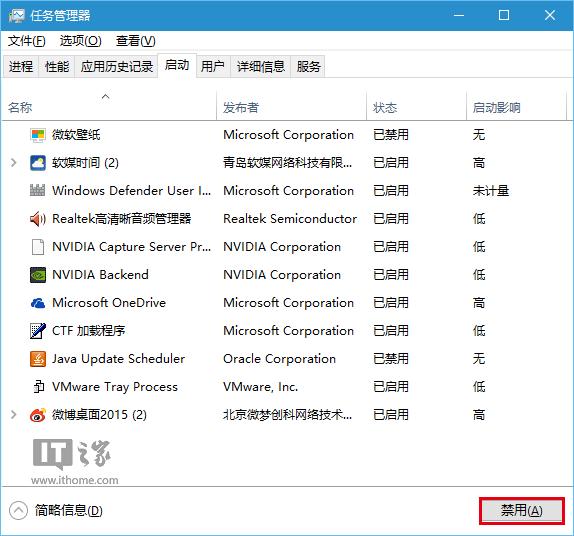Viewport: 574px width, 536px height.
Task: Collapse to 简略信息 brief view
Action: point(56,510)
